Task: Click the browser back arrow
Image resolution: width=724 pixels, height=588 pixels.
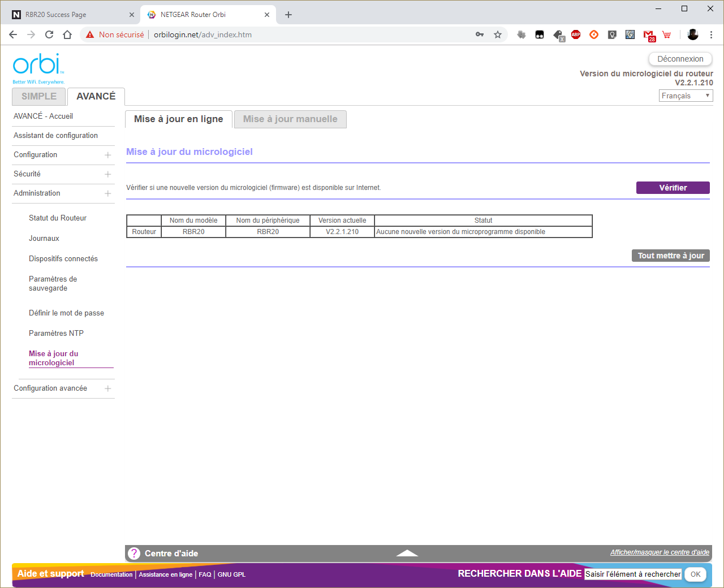Action: 13,34
